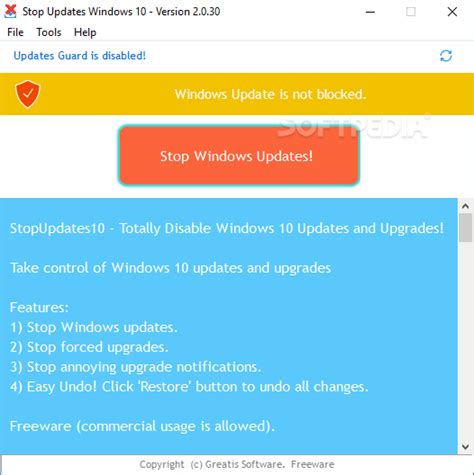Viewport: 474px width, 475px height.
Task: Click the refresh status icon
Action: click(446, 56)
